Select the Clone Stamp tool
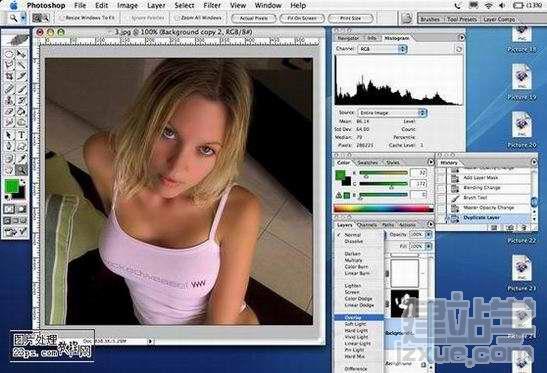Viewport: 547px width, 373px height. tap(9, 100)
